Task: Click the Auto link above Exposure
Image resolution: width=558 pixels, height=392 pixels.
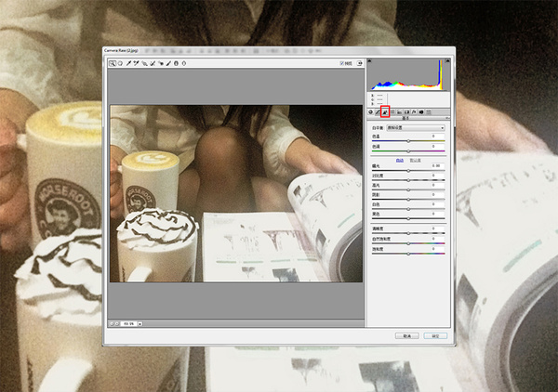Action: [400, 161]
